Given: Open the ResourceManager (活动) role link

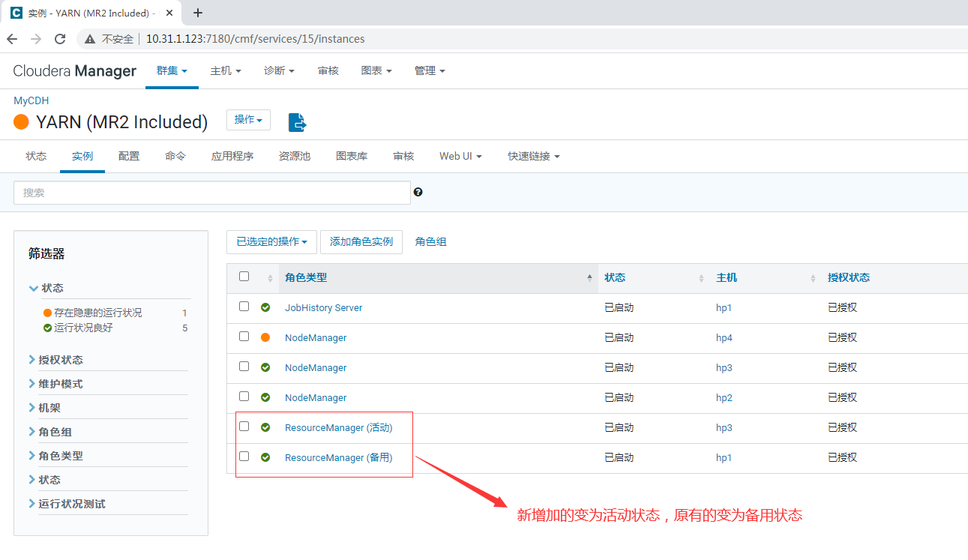Looking at the screenshot, I should pyautogui.click(x=339, y=427).
